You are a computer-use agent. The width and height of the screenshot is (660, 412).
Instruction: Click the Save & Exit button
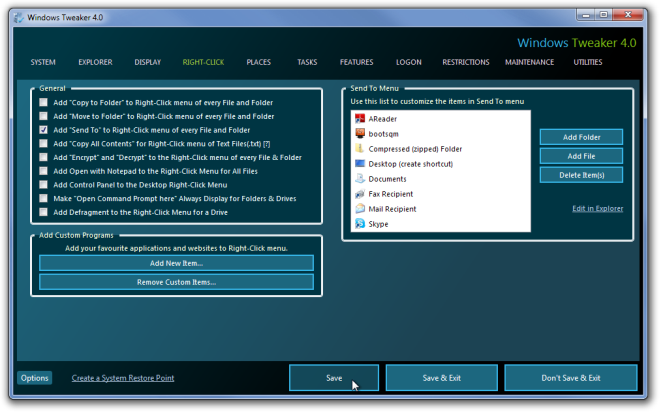[x=442, y=378]
